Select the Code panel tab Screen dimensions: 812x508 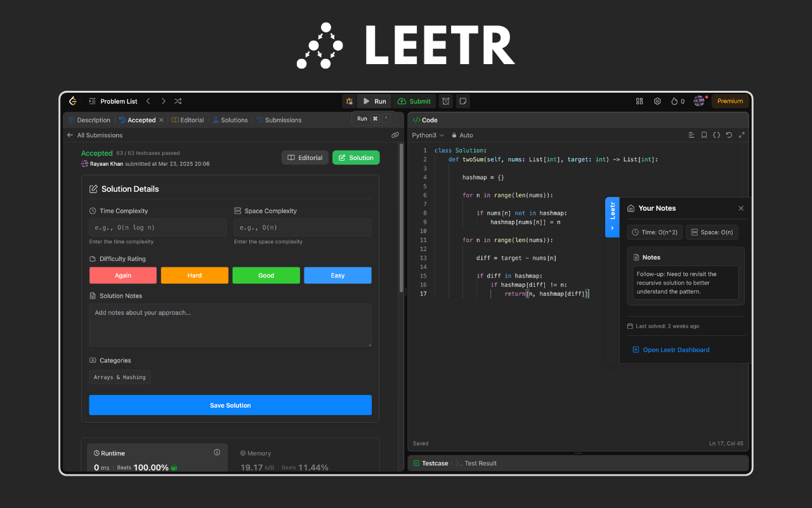[425, 120]
